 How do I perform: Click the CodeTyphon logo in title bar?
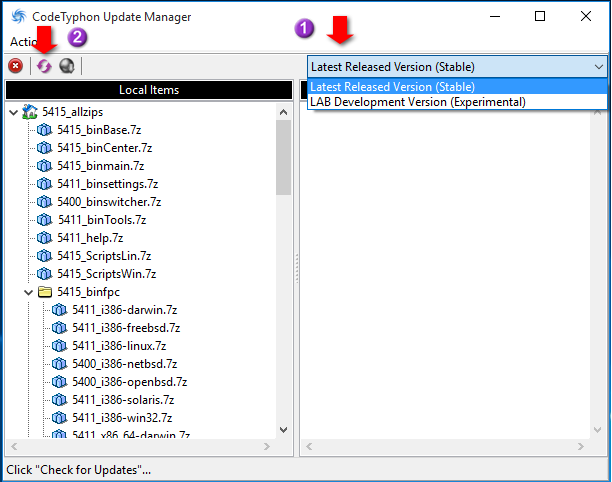[x=19, y=16]
